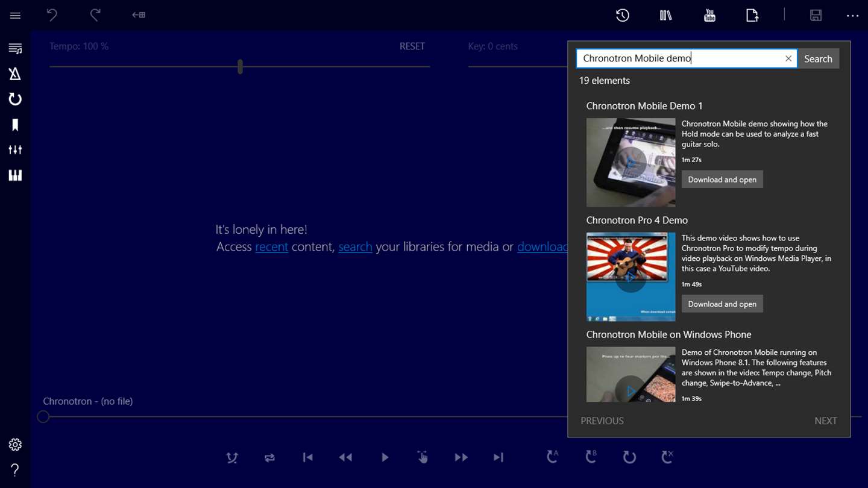Click Chronotron Mobile on Windows Phone title
The width and height of the screenshot is (868, 488).
point(668,335)
